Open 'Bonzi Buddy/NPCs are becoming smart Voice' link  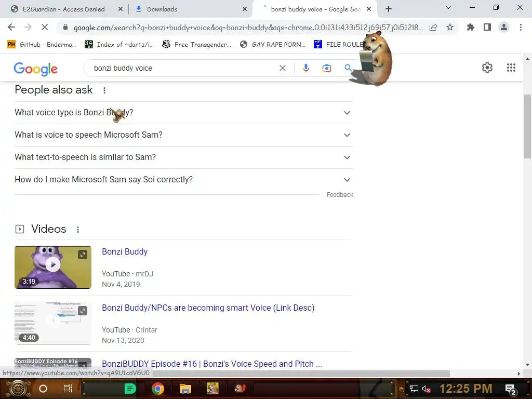coord(208,308)
